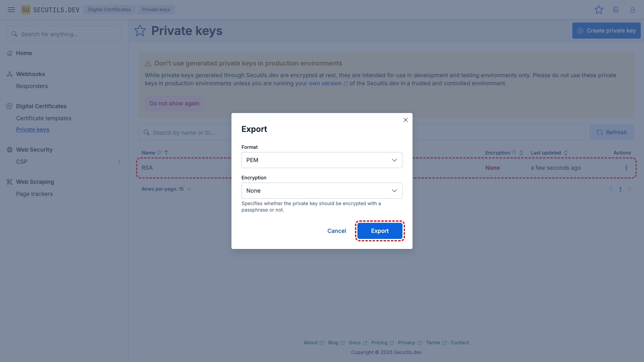
Task: Open the Format dropdown showing PEM
Action: click(322, 160)
